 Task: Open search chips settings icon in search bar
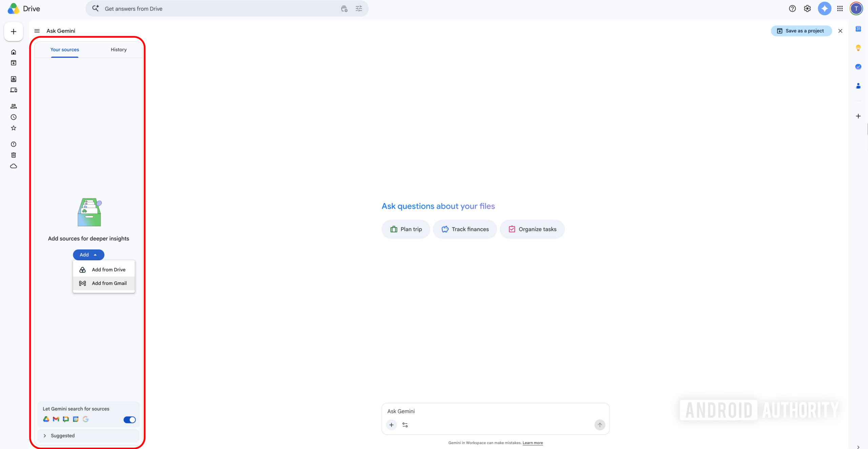click(x=344, y=9)
